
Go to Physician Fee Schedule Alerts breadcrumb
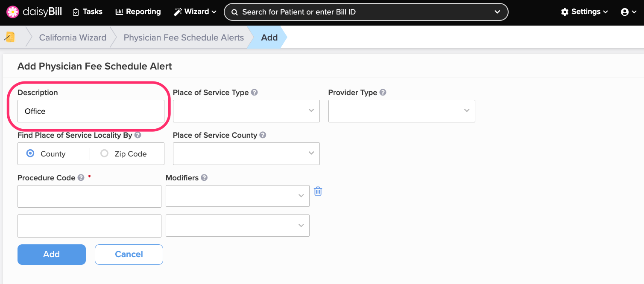coord(184,38)
